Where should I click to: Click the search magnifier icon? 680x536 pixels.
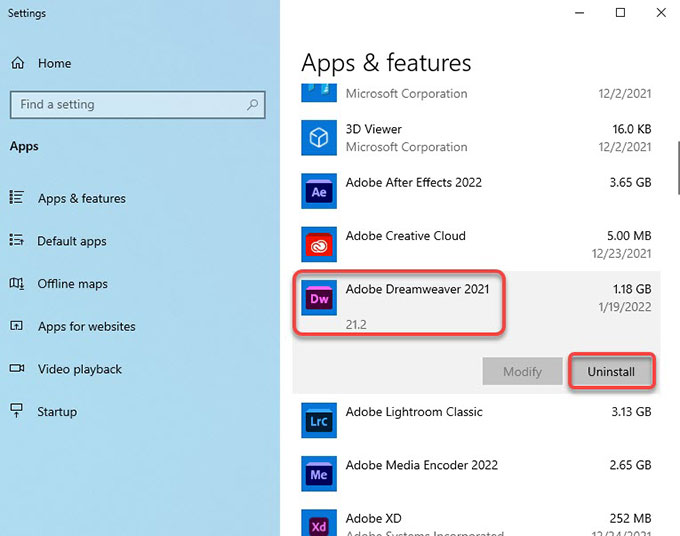pos(253,104)
